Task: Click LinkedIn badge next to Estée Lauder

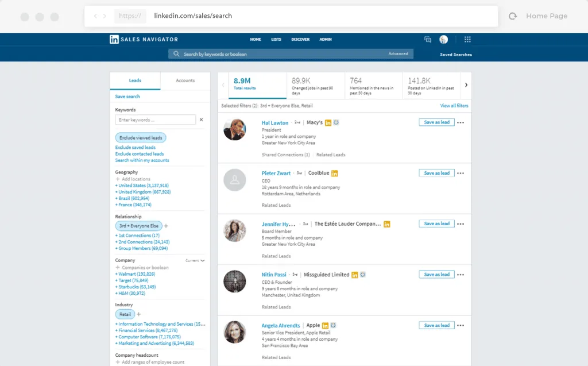Action: point(387,224)
